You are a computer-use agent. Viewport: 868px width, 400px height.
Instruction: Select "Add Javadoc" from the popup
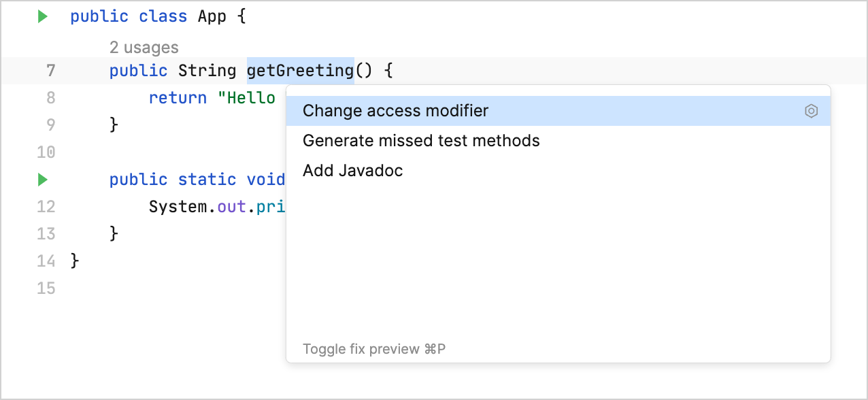pos(352,171)
